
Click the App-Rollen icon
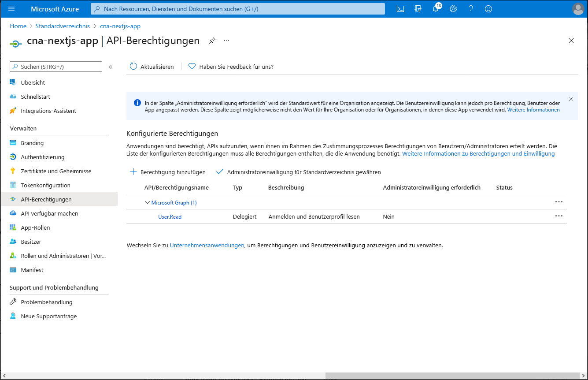13,227
